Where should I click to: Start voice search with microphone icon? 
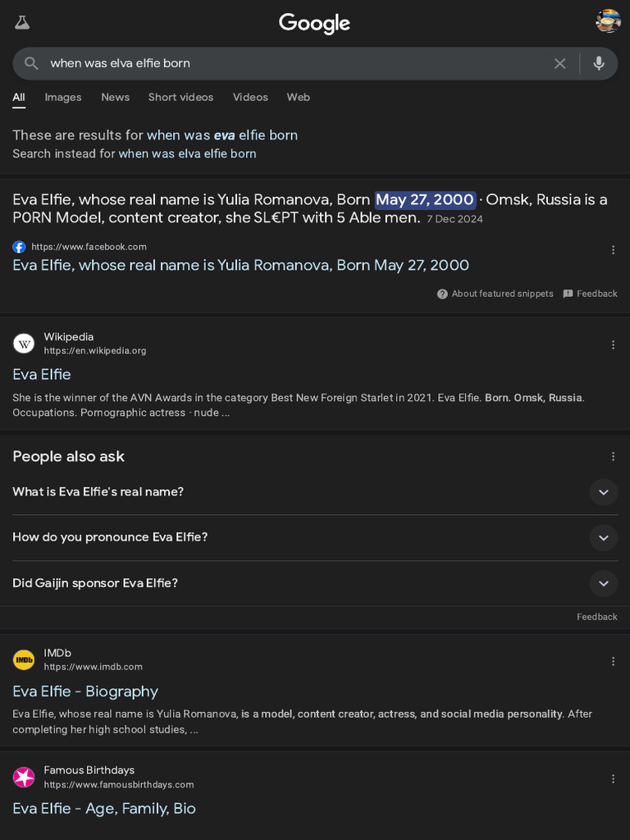599,63
